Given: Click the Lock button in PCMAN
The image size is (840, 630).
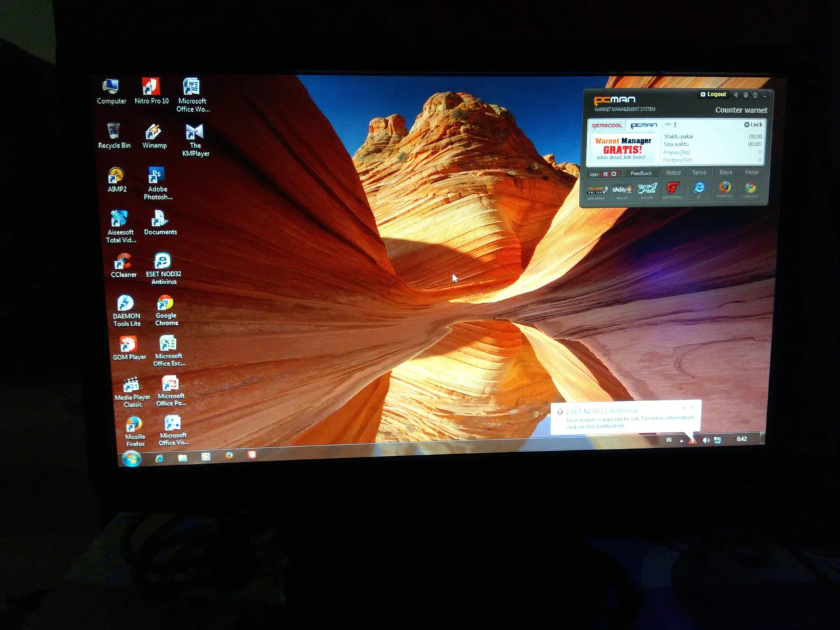Looking at the screenshot, I should [753, 125].
